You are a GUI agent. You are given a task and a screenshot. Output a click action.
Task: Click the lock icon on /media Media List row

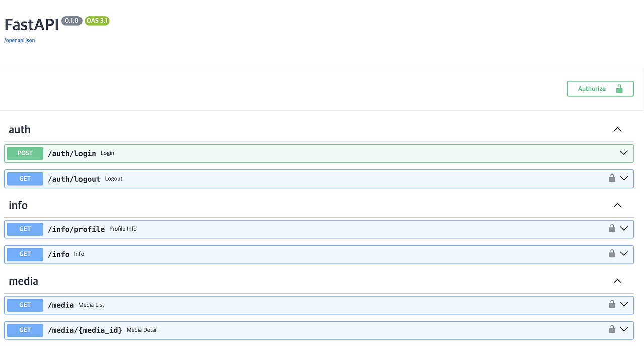click(612, 304)
